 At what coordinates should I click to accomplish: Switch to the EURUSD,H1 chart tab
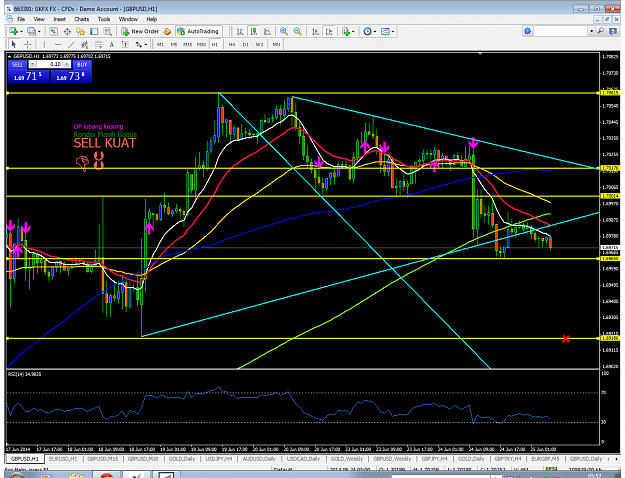[x=63, y=459]
